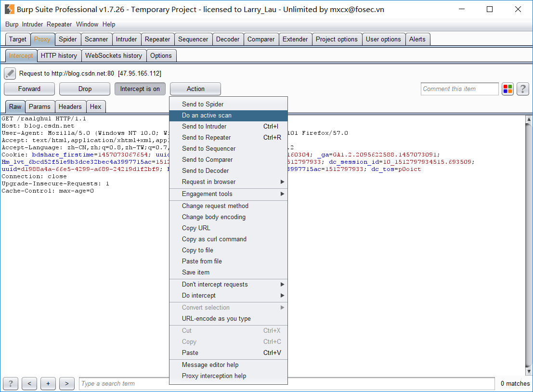Open the Repeater tool tab
This screenshot has width=533, height=392.
(157, 39)
